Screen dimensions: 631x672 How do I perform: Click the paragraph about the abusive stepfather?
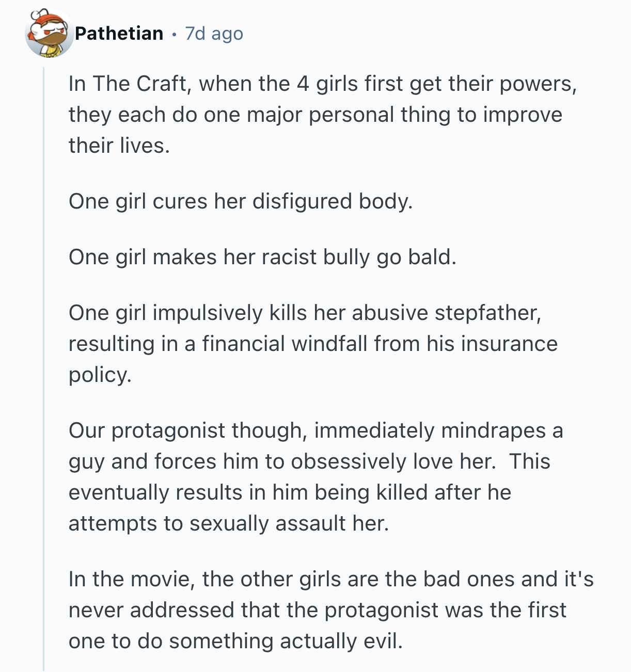click(312, 344)
